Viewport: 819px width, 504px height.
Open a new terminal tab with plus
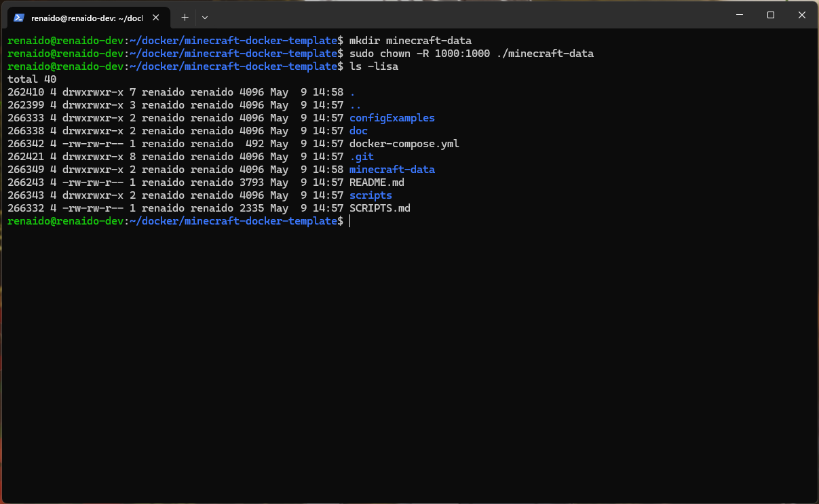pos(185,17)
